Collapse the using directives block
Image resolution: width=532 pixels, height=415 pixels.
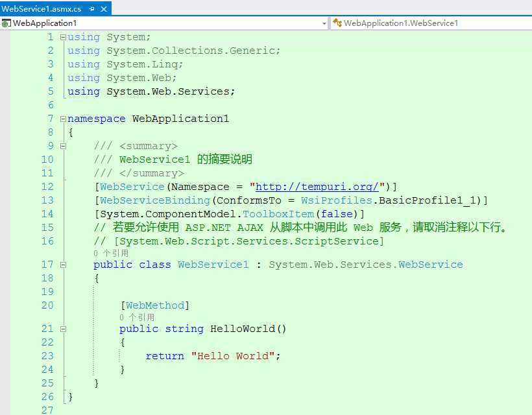click(x=63, y=38)
